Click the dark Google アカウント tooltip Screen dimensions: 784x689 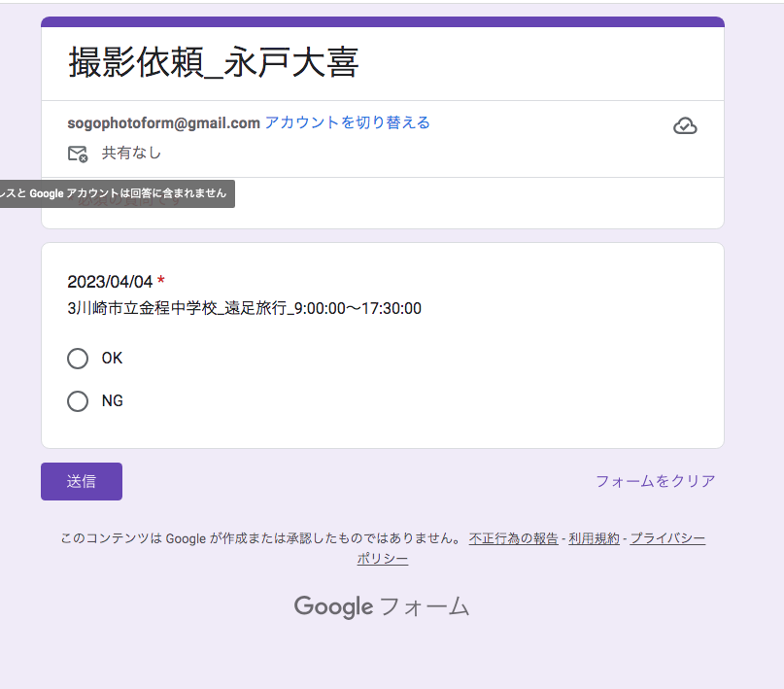tap(115, 193)
